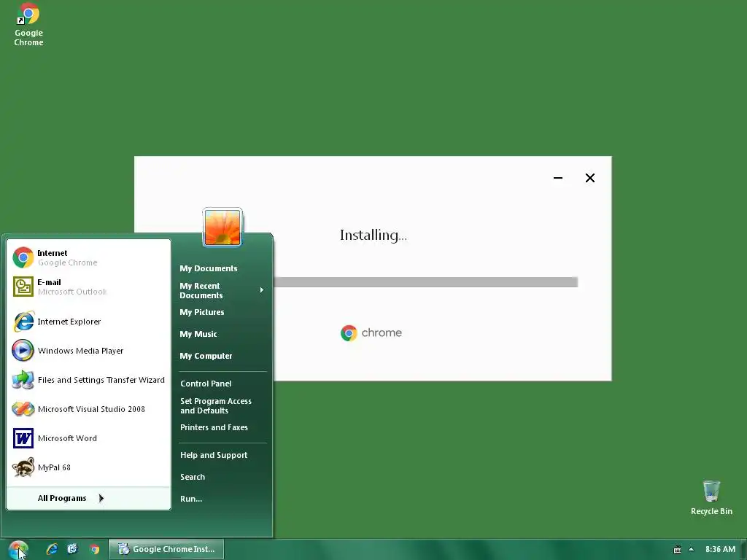Screen dimensions: 747x560
Task: Open My Documents from Start menu
Action: click(208, 268)
